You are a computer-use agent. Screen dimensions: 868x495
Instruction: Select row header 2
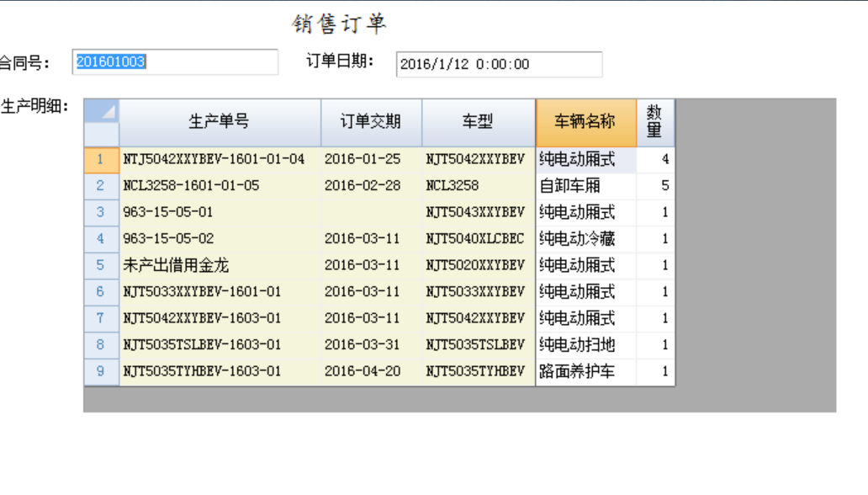(x=101, y=186)
